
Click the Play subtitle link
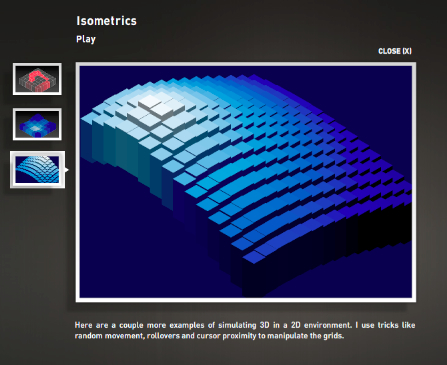tap(86, 39)
